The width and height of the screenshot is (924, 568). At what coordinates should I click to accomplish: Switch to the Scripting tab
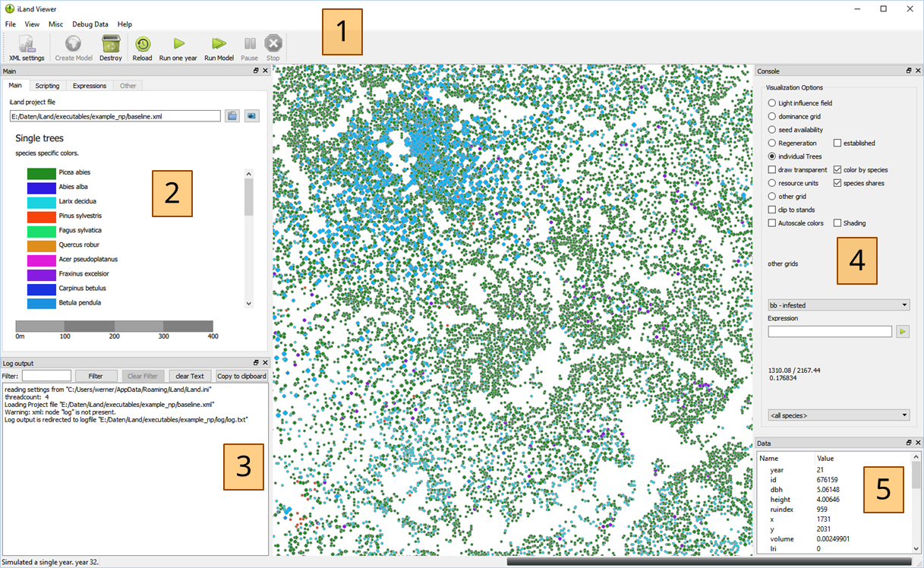pos(47,86)
